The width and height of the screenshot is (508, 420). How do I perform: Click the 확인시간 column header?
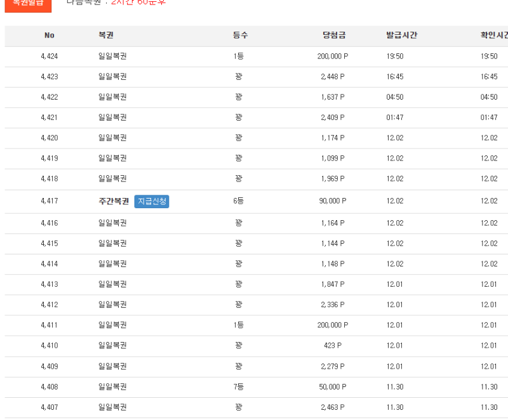click(493, 36)
